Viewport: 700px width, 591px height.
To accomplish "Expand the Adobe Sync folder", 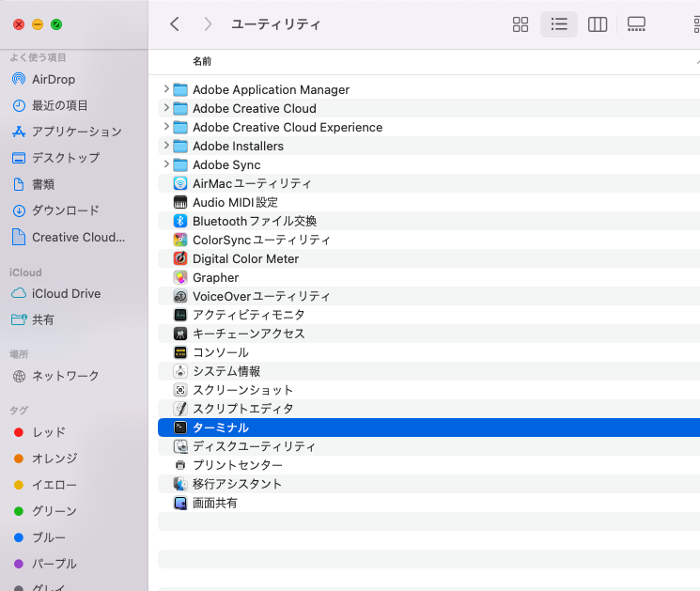I will point(166,164).
